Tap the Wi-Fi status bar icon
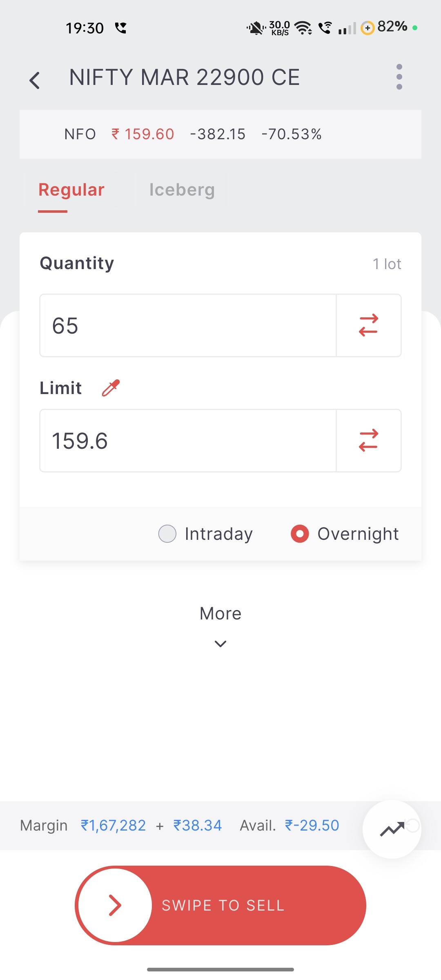Image resolution: width=441 pixels, height=980 pixels. click(303, 28)
